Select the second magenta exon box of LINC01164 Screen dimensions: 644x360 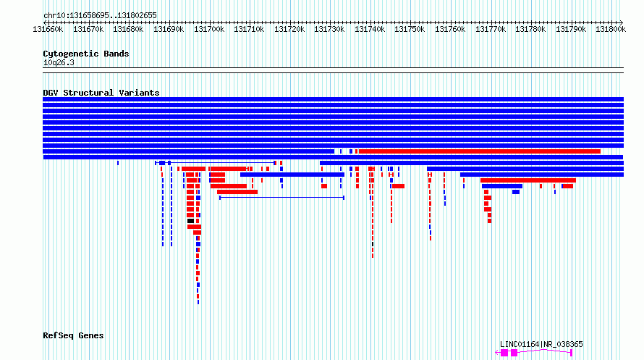[x=514, y=353]
